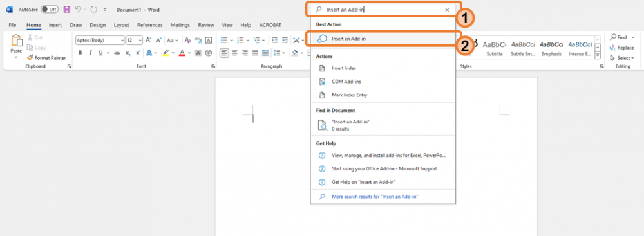644x236 pixels.
Task: Open the ACROBAT tab
Action: click(270, 25)
